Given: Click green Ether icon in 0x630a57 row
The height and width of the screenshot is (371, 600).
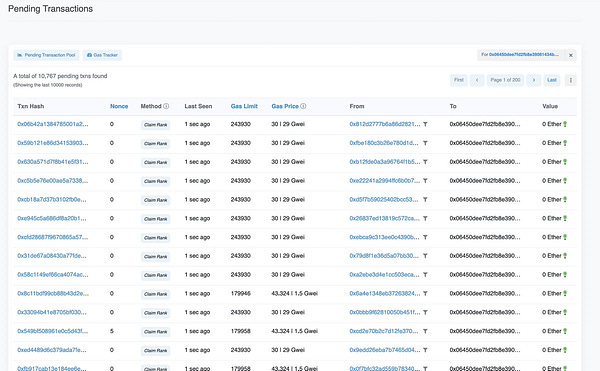Looking at the screenshot, I should (x=565, y=162).
